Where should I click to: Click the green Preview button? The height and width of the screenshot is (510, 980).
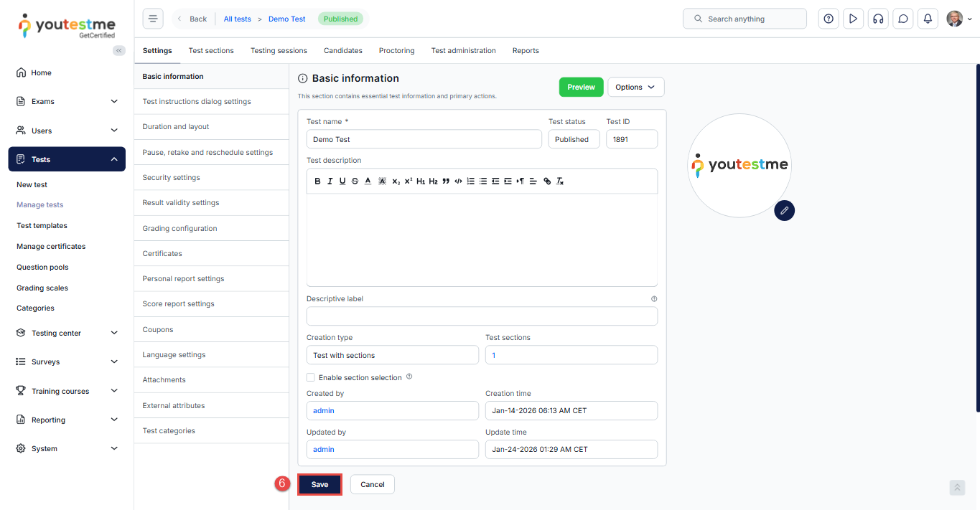[x=581, y=87]
